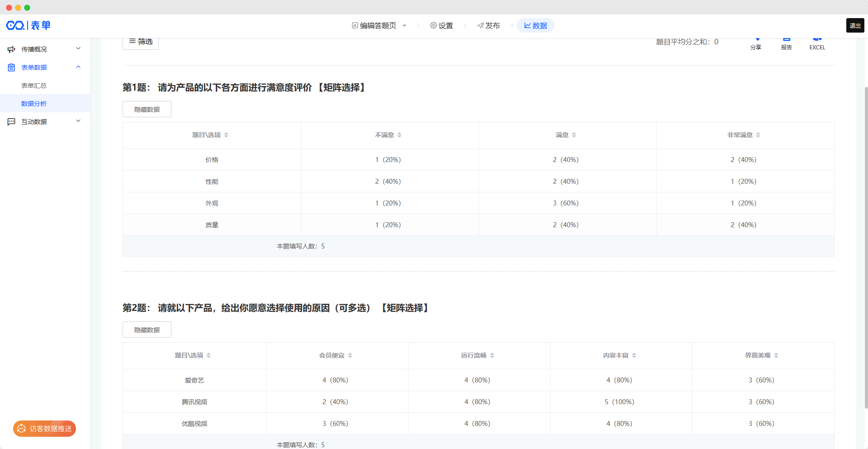Sort the 会员便宜 column
Image resolution: width=868 pixels, height=449 pixels.
pyautogui.click(x=350, y=355)
